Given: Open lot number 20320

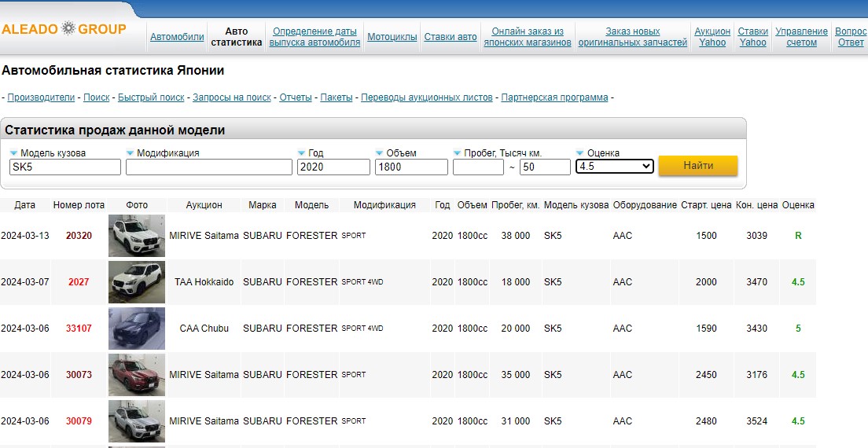Looking at the screenshot, I should 79,236.
